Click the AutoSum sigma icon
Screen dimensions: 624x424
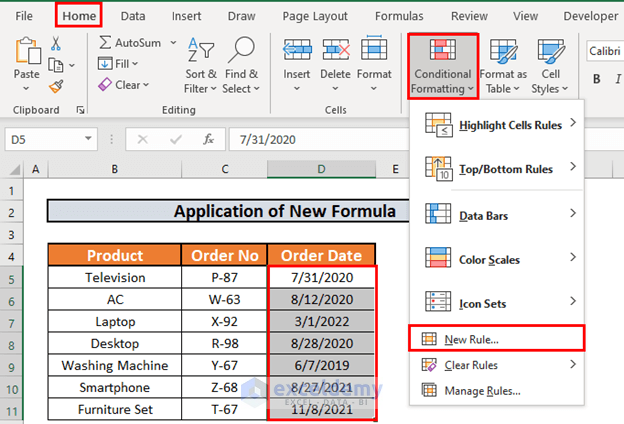click(105, 42)
